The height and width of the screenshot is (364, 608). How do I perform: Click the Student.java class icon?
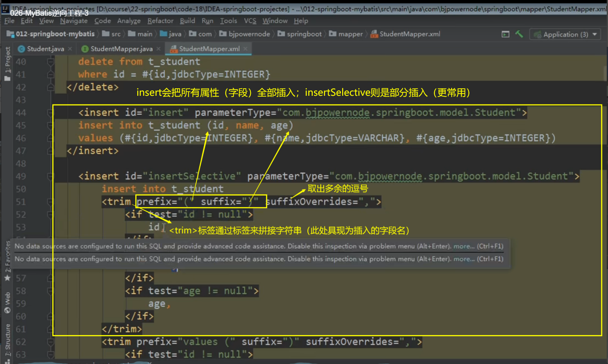pyautogui.click(x=21, y=49)
